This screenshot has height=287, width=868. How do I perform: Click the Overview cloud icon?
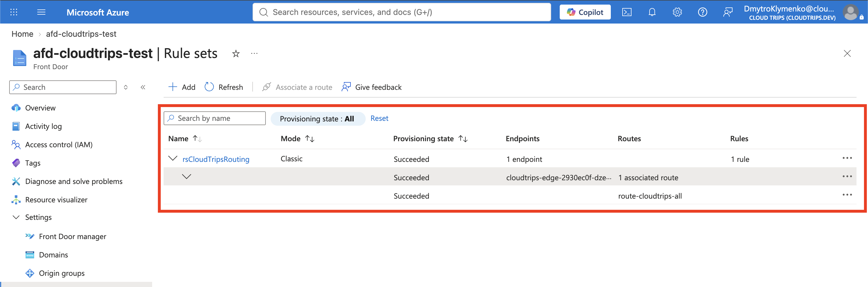(x=16, y=108)
